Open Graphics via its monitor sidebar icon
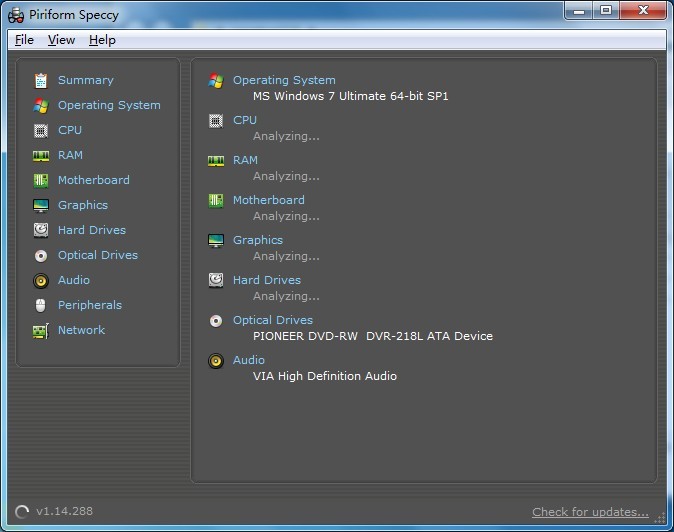 41,205
